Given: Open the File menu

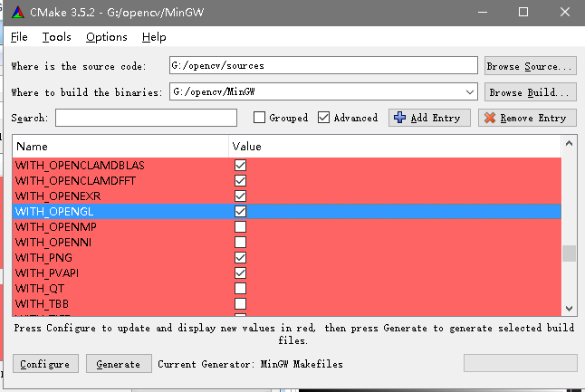Looking at the screenshot, I should (19, 37).
